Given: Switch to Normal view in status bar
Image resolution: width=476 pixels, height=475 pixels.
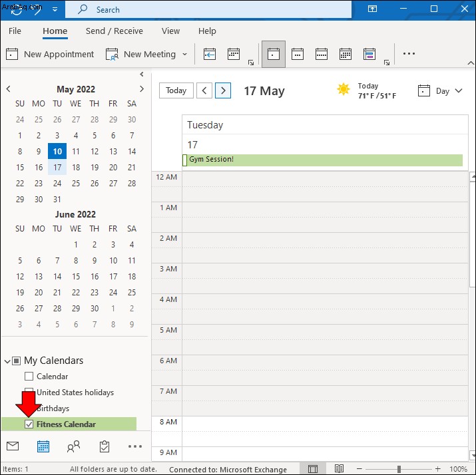Looking at the screenshot, I should [x=312, y=468].
